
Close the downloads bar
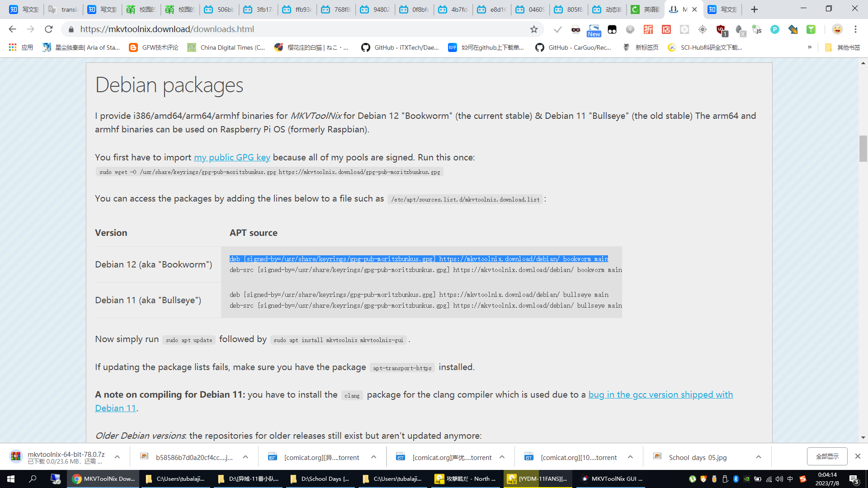coord(858,456)
